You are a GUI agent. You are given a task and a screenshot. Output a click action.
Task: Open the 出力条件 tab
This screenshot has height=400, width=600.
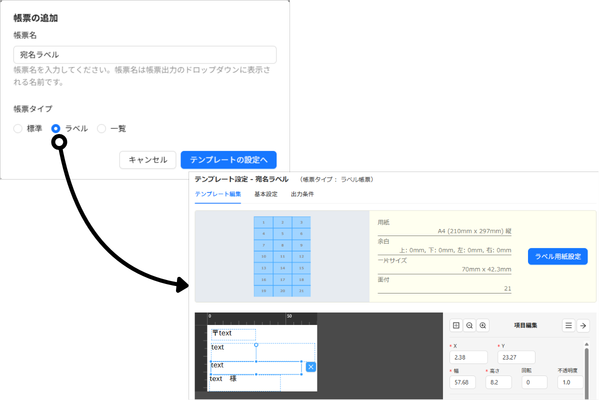point(302,194)
